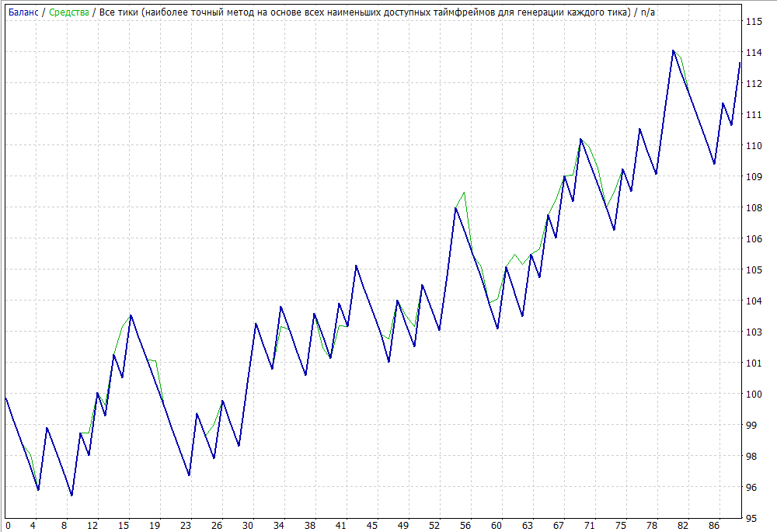Click the "n/a" text in chart header
The width and height of the screenshot is (777, 532).
pos(648,12)
